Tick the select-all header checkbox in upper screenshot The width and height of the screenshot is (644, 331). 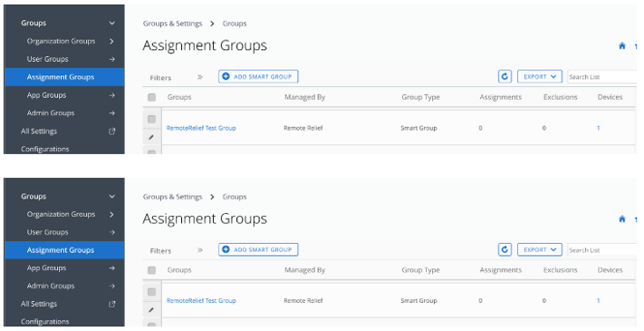(x=151, y=97)
